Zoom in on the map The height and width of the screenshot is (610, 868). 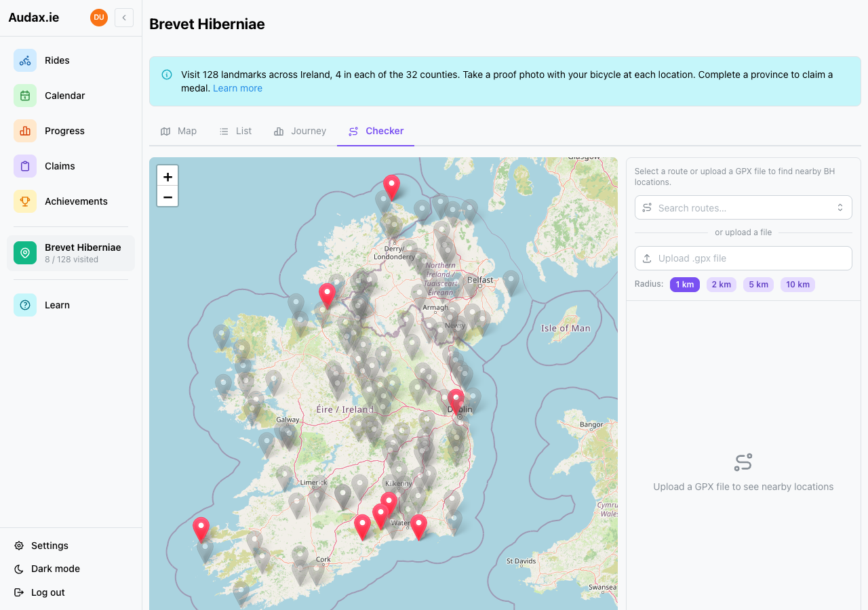(167, 176)
